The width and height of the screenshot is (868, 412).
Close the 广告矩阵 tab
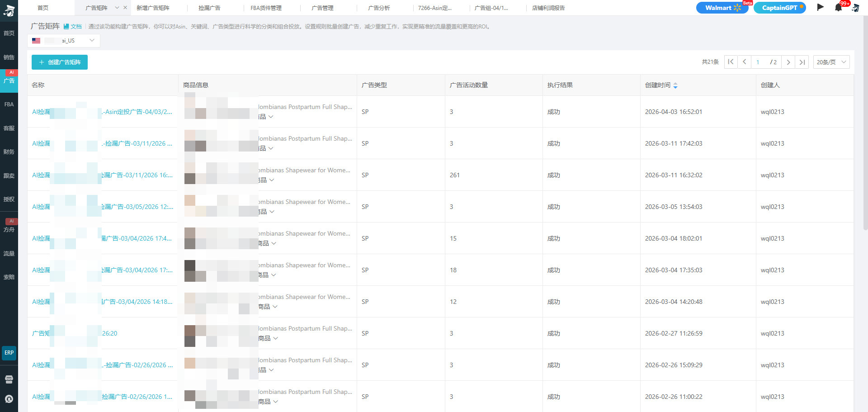[125, 8]
